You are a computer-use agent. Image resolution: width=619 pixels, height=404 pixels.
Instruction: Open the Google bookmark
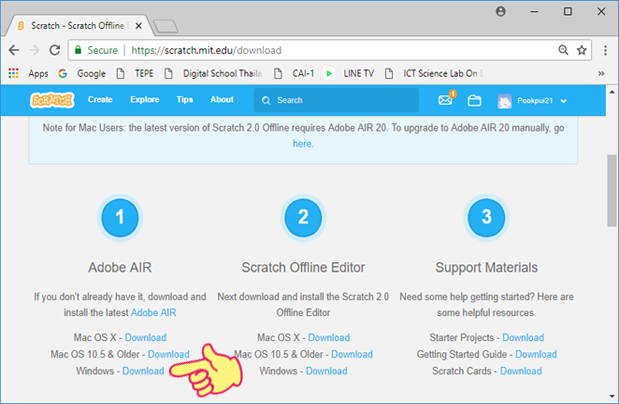[x=82, y=73]
